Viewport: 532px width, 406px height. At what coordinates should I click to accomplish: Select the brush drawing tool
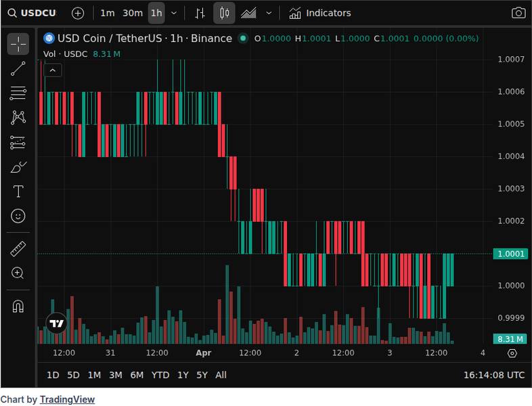point(18,167)
